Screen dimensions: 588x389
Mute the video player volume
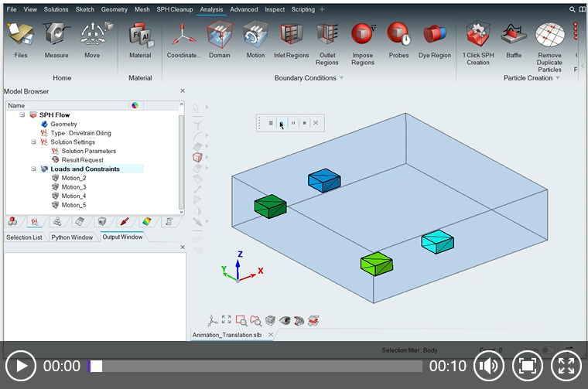click(488, 366)
